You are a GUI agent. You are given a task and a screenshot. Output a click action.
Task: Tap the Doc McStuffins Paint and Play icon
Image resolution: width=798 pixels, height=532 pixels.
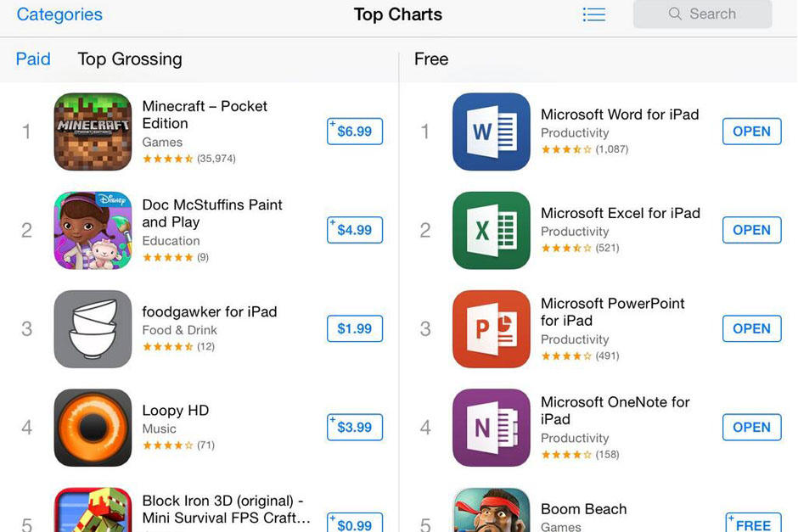tap(93, 231)
